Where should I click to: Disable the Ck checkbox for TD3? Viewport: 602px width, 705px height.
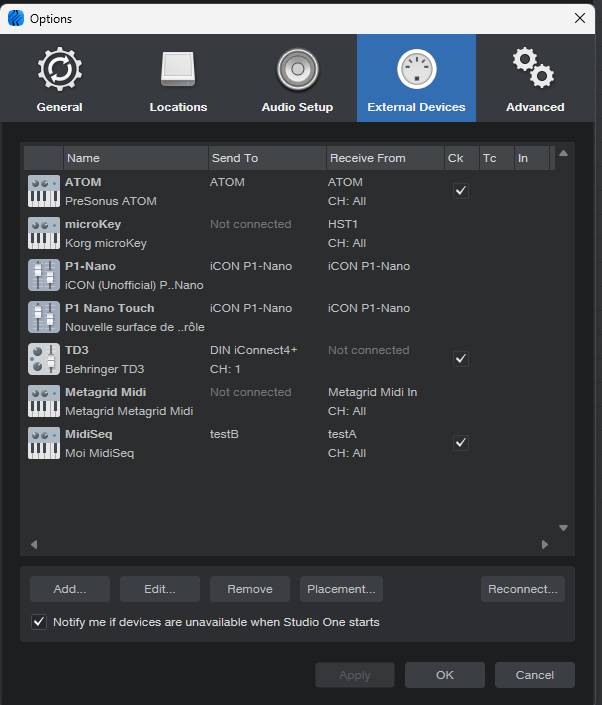tap(460, 359)
